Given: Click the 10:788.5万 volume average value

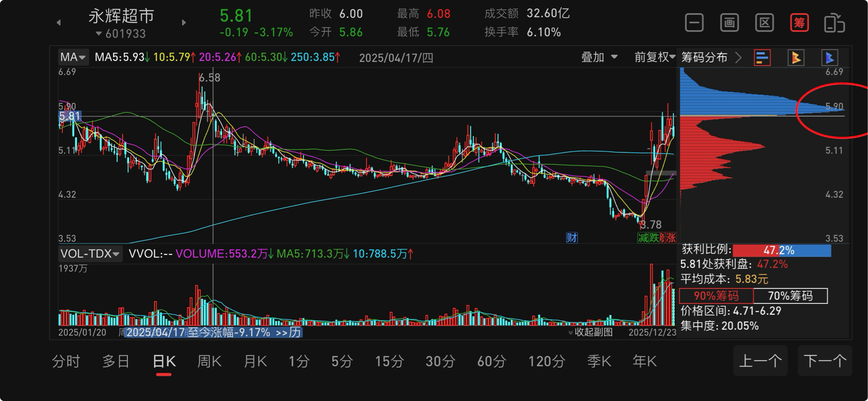Looking at the screenshot, I should tap(383, 254).
